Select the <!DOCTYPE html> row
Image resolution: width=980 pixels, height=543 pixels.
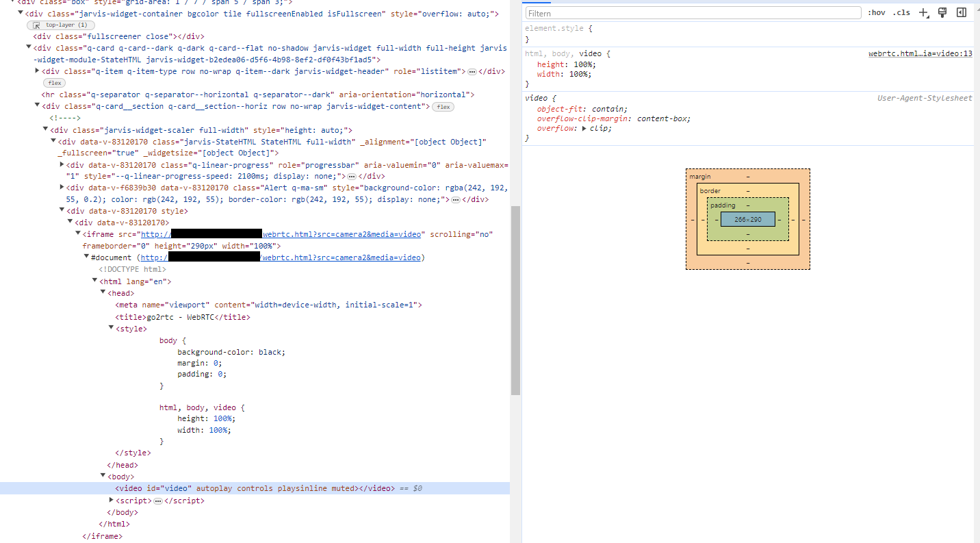(x=132, y=269)
